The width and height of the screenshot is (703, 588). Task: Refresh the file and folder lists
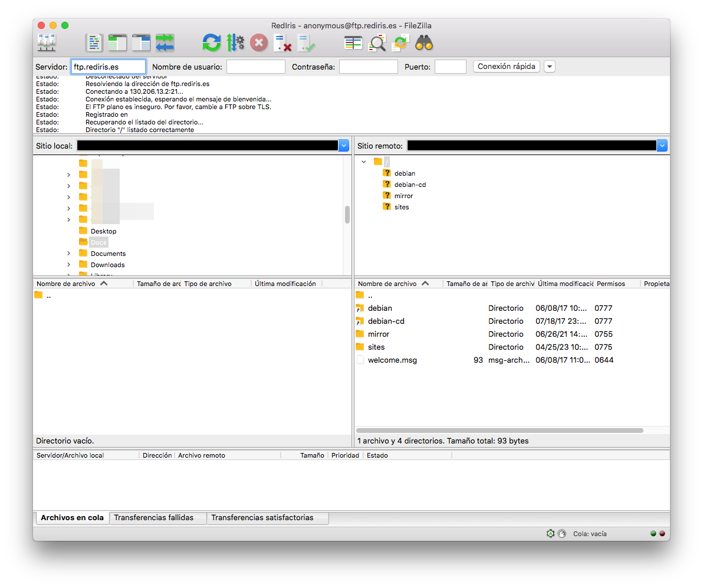212,42
